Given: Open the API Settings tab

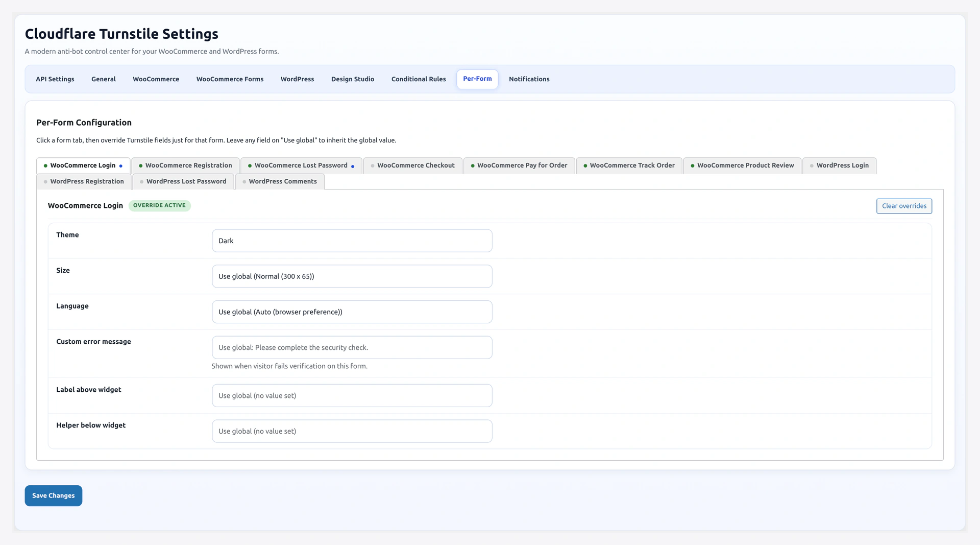Looking at the screenshot, I should pos(55,79).
